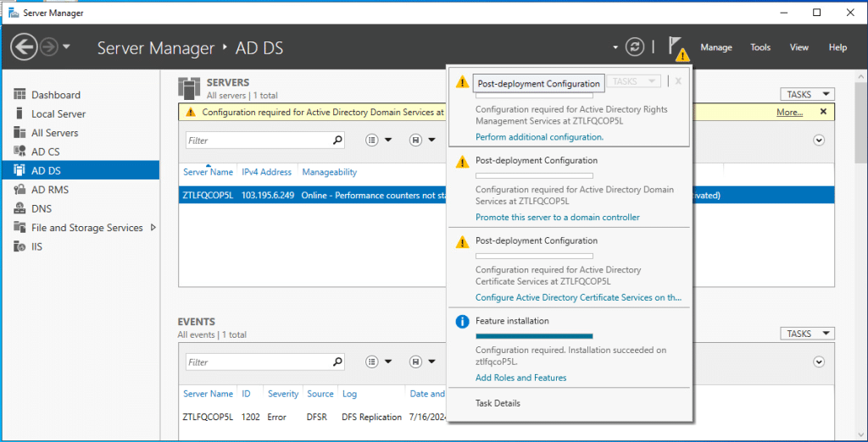
Task: Click the Servers filter search magnifier
Action: (337, 141)
